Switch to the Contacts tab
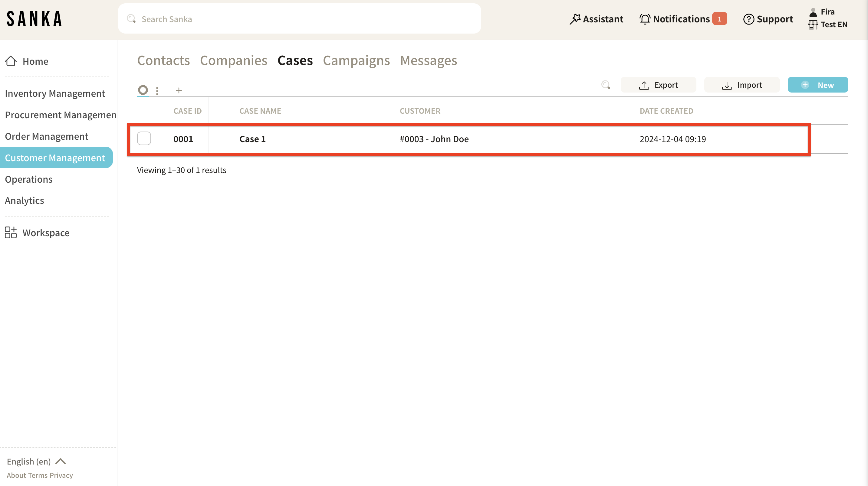The height and width of the screenshot is (486, 868). pyautogui.click(x=163, y=60)
